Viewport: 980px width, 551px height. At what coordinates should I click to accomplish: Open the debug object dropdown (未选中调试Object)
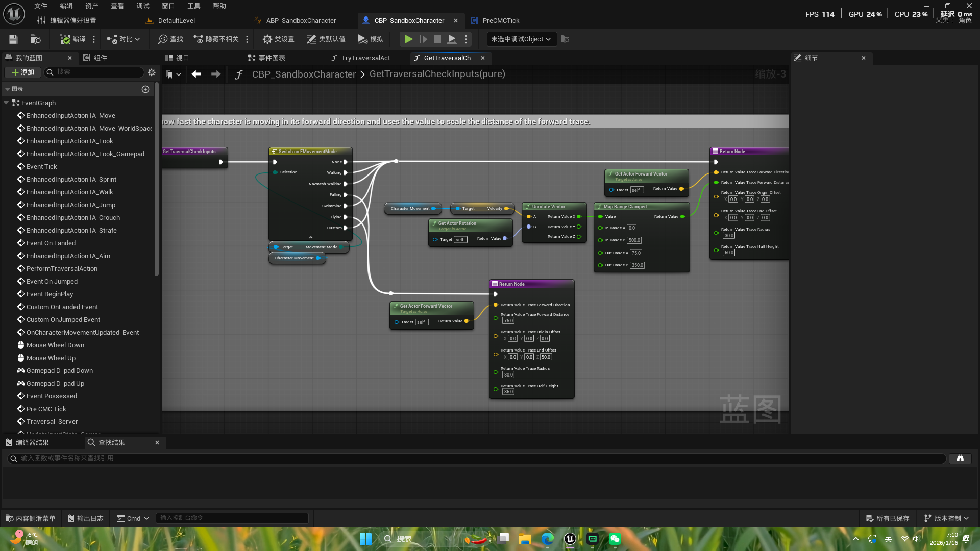point(521,39)
